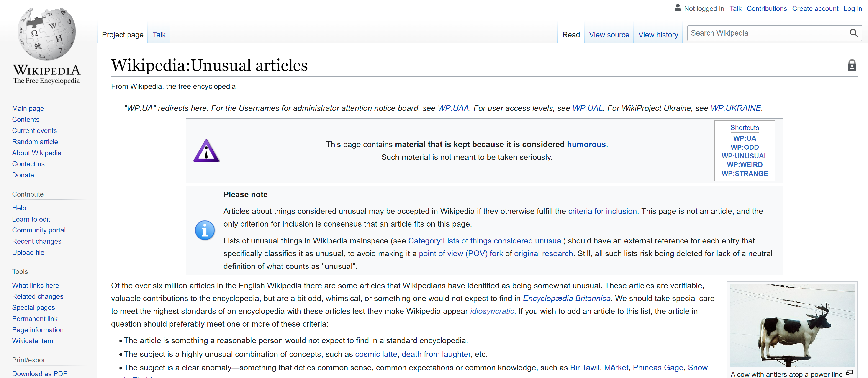868x378 pixels.
Task: Click the not-logged-in user silhouette icon
Action: point(678,8)
